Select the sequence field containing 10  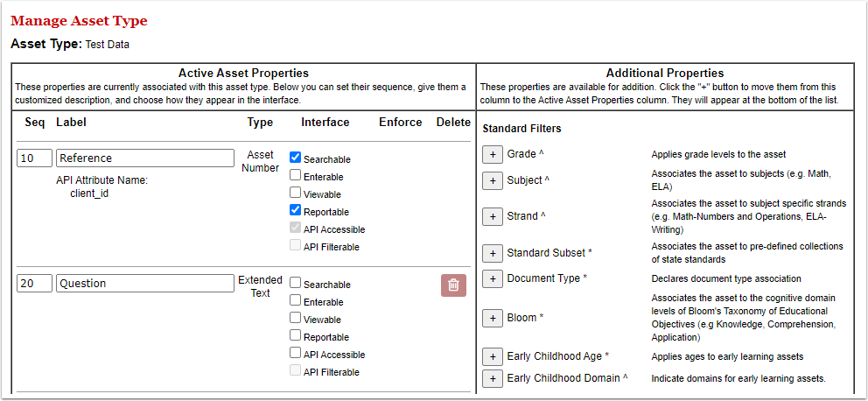[x=34, y=158]
